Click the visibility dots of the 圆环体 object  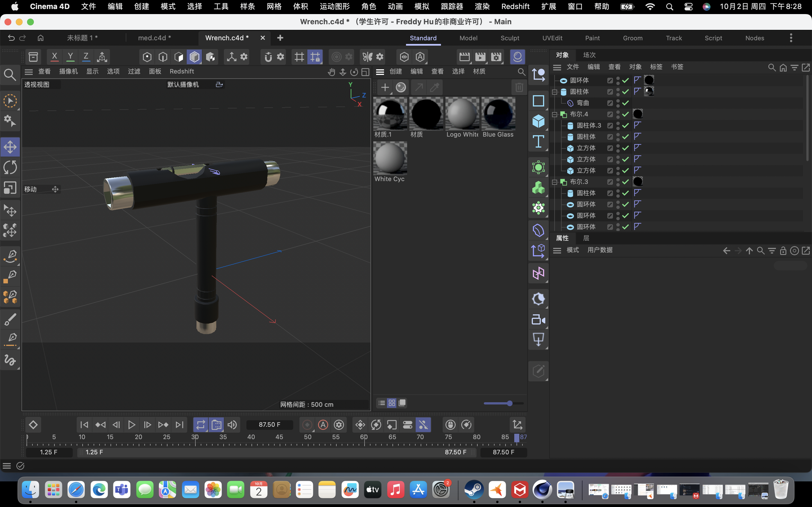coord(617,80)
